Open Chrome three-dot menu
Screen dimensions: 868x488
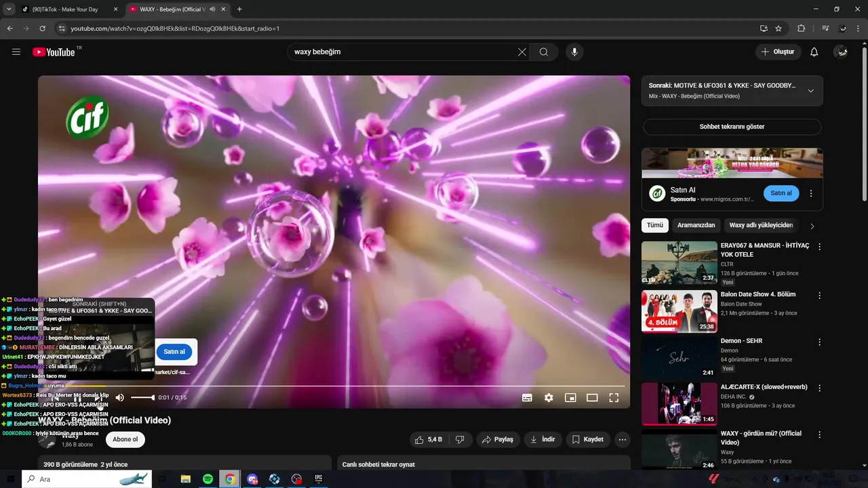coord(858,28)
